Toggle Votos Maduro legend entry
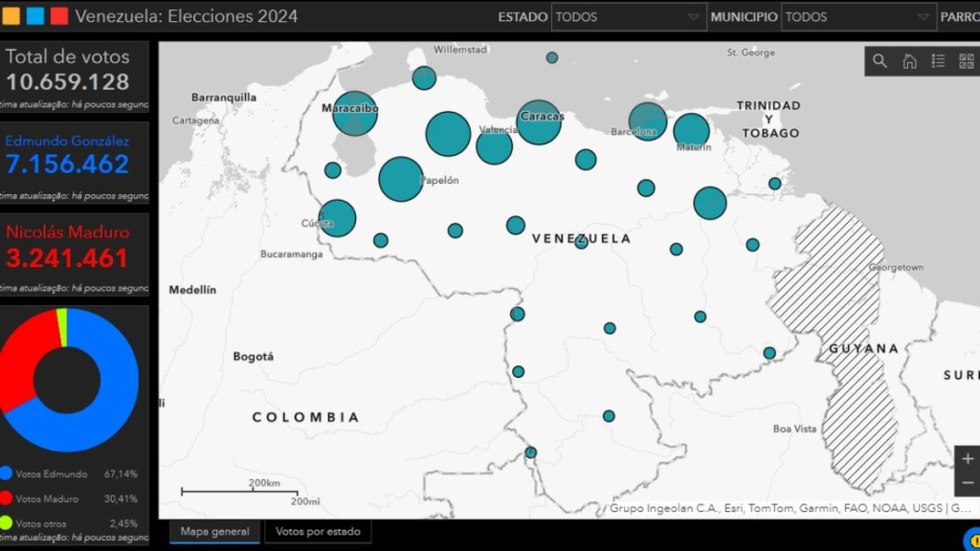 (47, 498)
